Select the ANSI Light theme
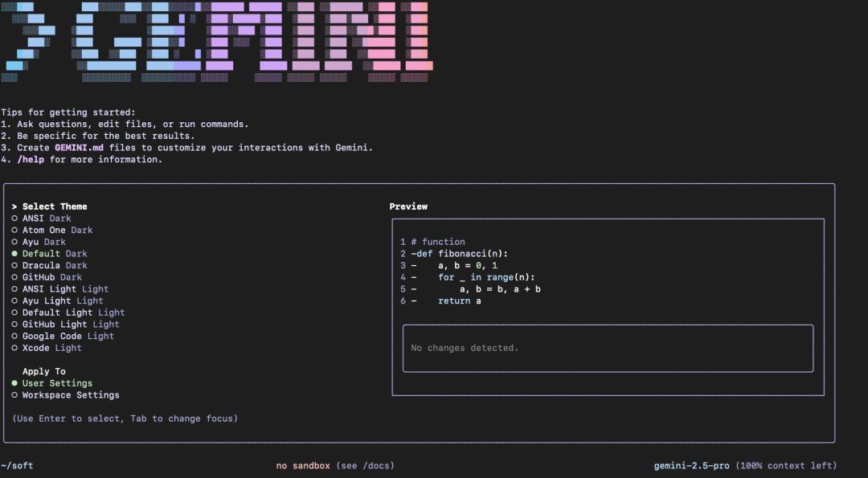 60,288
